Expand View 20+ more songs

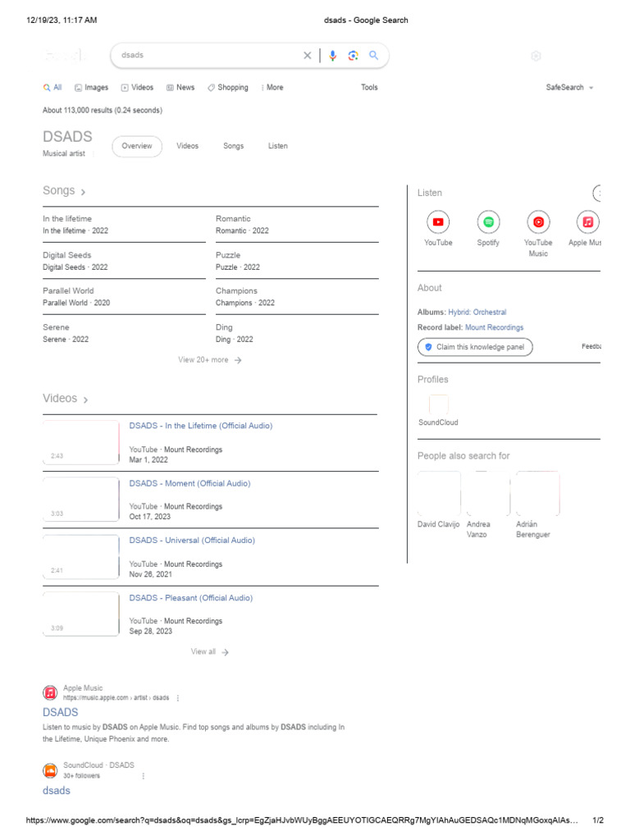click(x=209, y=360)
